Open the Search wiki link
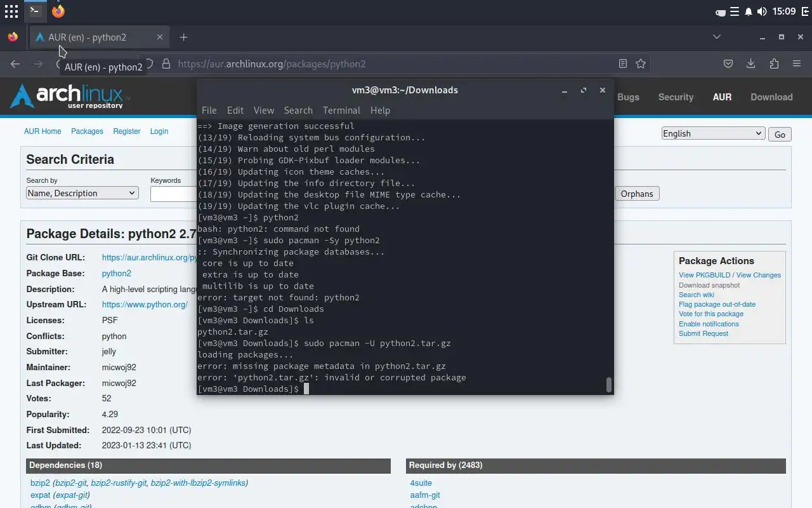 [x=697, y=295]
